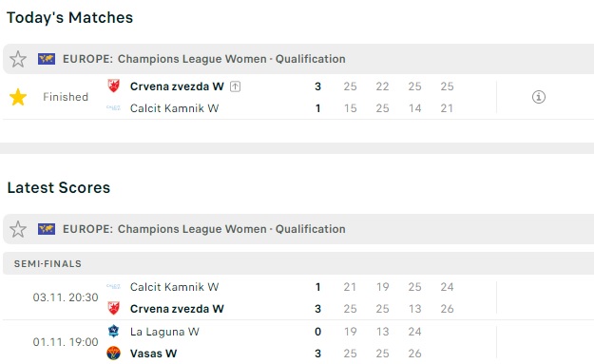The image size is (594, 364).
Task: Click the advancing arrow icon beside Crvena zvezda W
Action: [236, 86]
